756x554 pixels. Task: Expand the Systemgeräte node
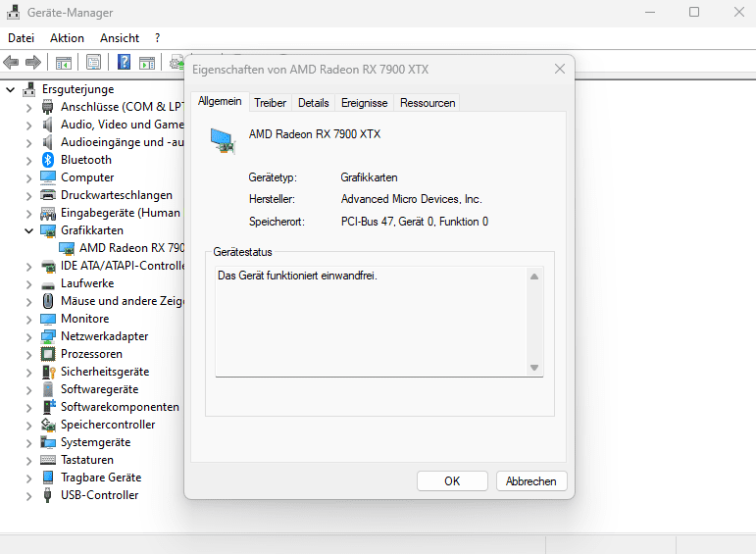click(29, 442)
